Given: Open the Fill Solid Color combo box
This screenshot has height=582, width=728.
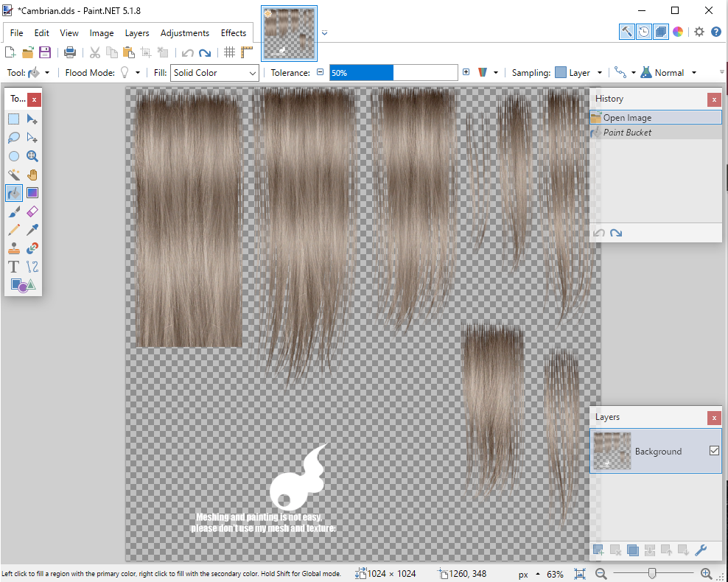Looking at the screenshot, I should tap(214, 73).
